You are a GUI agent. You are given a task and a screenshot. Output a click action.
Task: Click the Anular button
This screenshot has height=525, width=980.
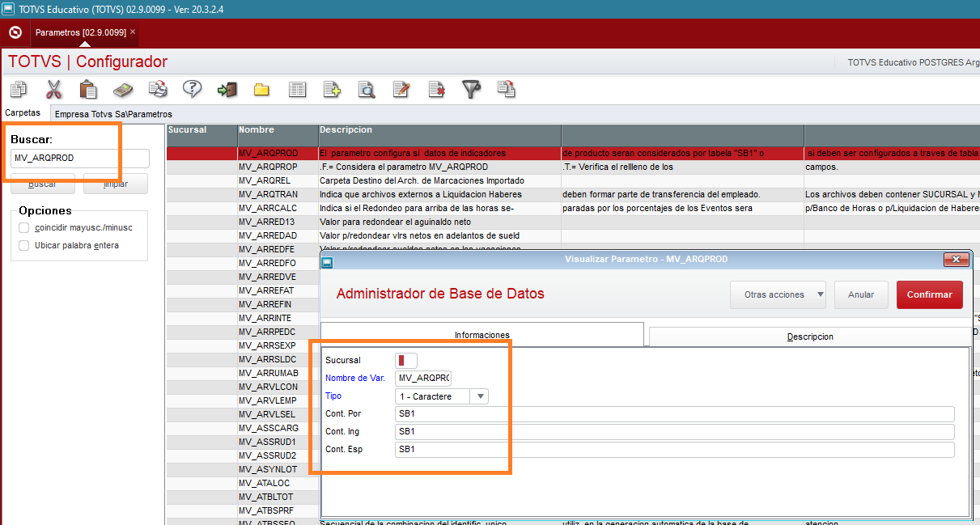tap(861, 294)
